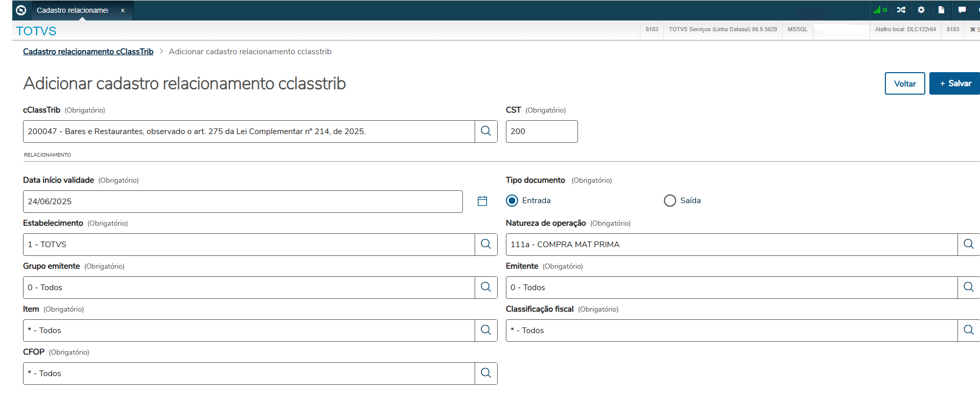The image size is (980, 393).
Task: Open Grupo emitente lookup search
Action: tap(486, 288)
